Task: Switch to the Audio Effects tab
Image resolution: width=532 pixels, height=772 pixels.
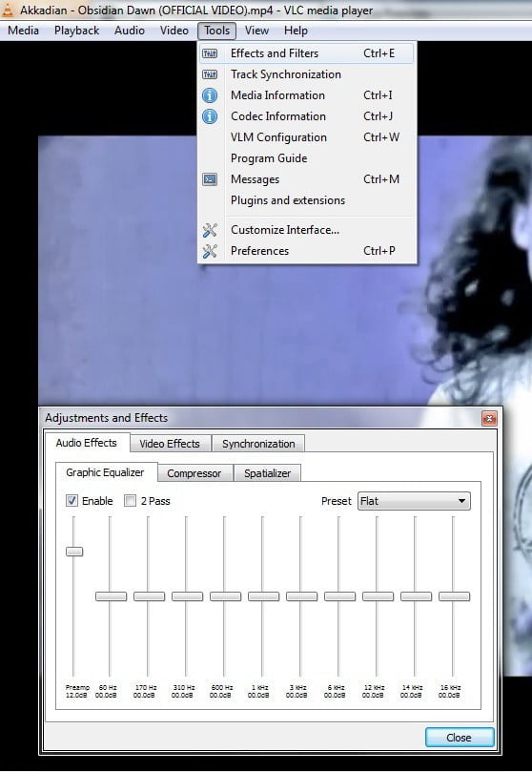Action: click(87, 443)
